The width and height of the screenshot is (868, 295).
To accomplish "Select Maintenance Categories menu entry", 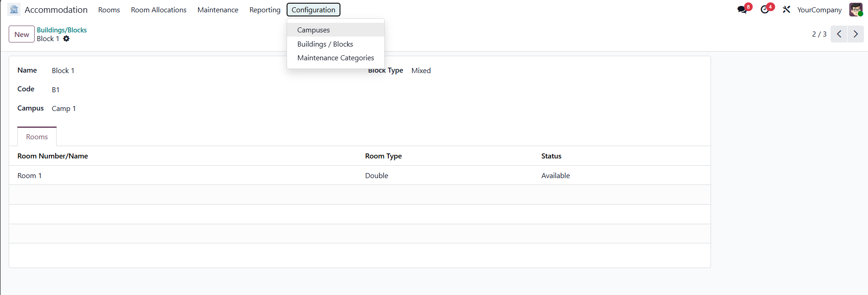I will [x=335, y=58].
